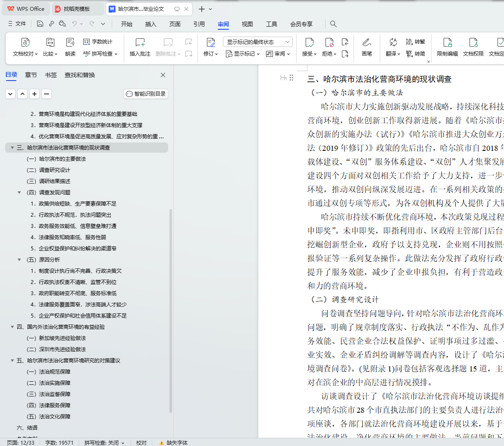
Task: Click the outline move-down arrow button
Action: point(10,94)
